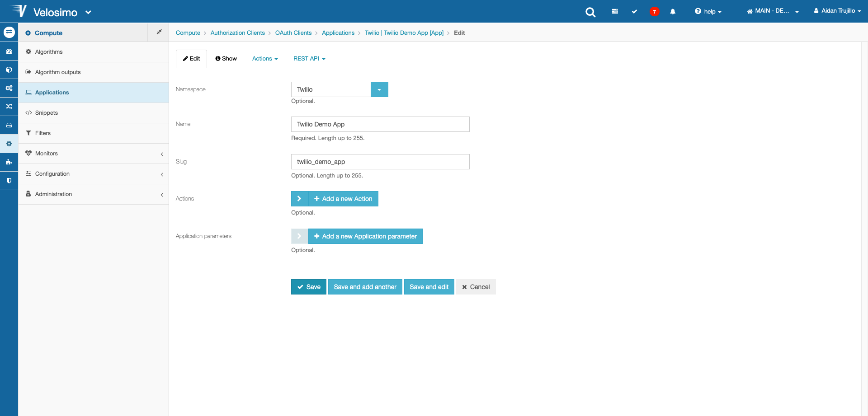Viewport: 868px width, 416px height.
Task: Open the Aidan Trujillo user menu
Action: (837, 11)
